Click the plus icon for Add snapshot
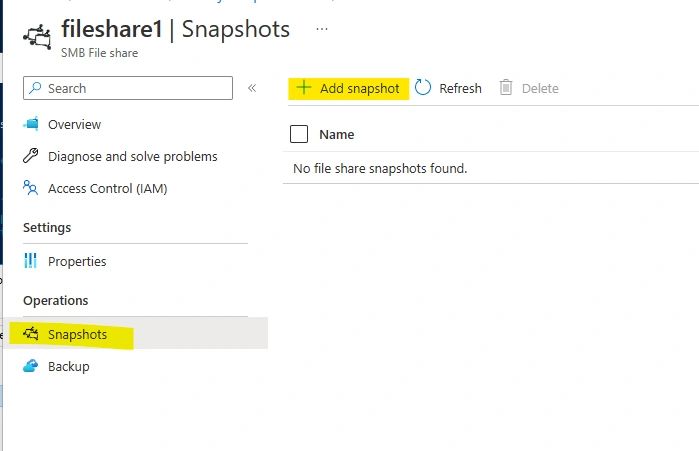Viewport: 699px width, 451px height. point(304,88)
